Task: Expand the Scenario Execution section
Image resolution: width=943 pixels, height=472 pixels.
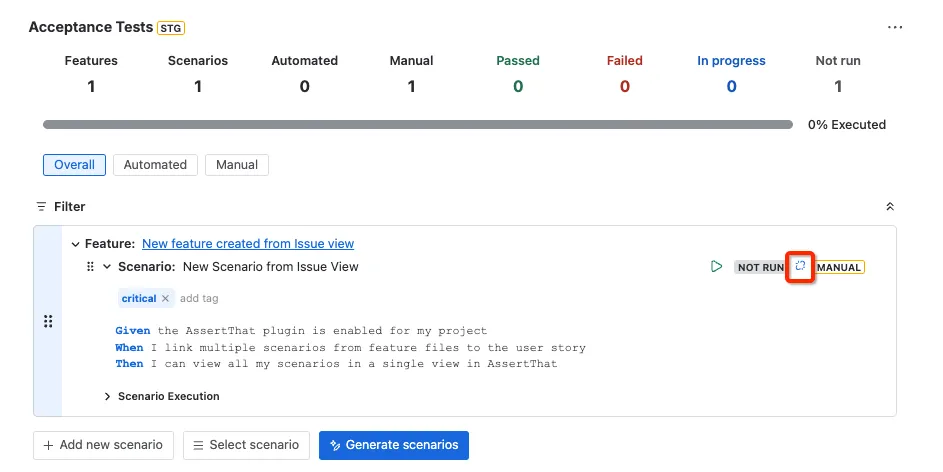Action: [107, 396]
